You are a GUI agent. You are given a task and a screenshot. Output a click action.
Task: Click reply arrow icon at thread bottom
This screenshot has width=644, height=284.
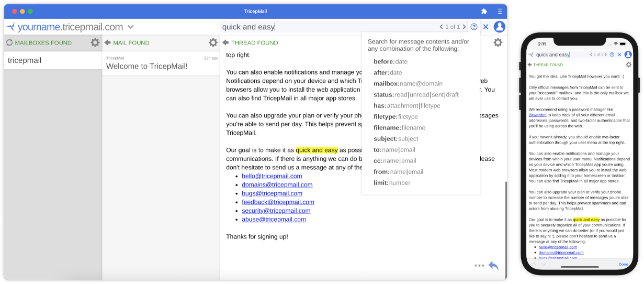[x=493, y=265]
